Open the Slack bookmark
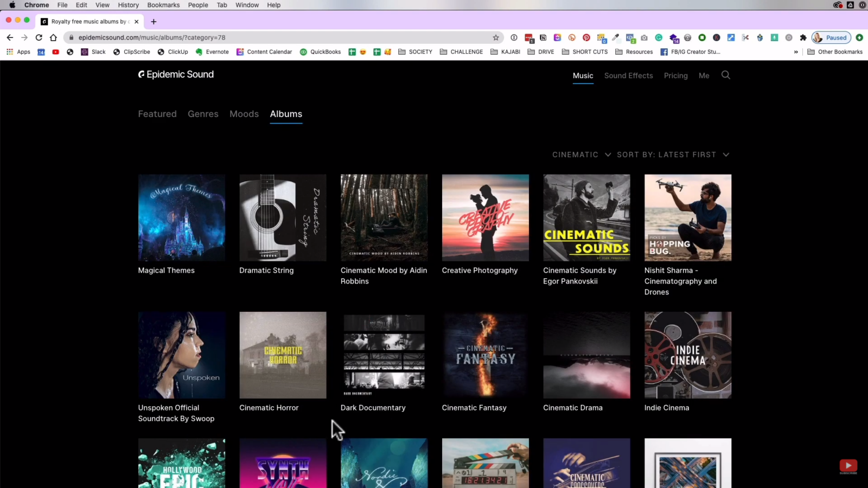 click(x=93, y=52)
